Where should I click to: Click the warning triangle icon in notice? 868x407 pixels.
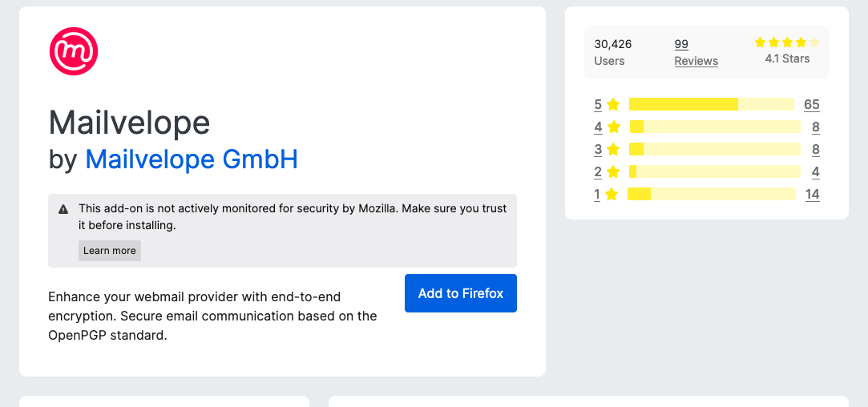pyautogui.click(x=63, y=209)
